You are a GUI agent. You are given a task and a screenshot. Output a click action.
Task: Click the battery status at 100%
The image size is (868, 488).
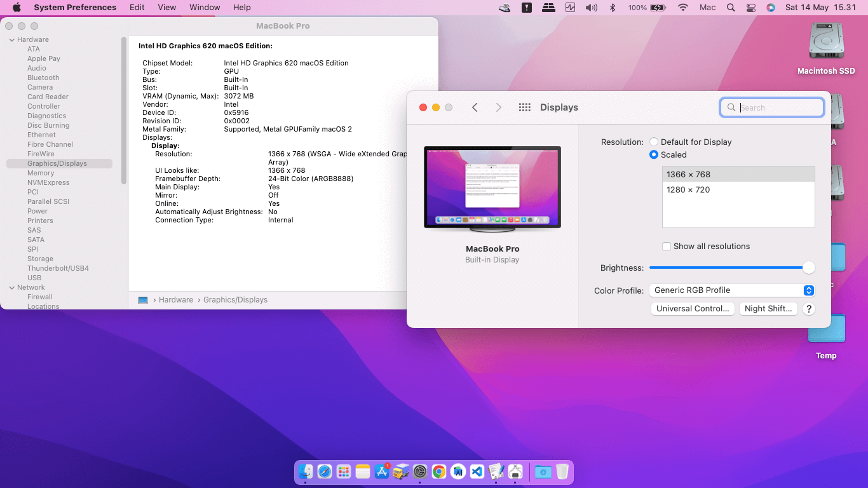point(646,8)
